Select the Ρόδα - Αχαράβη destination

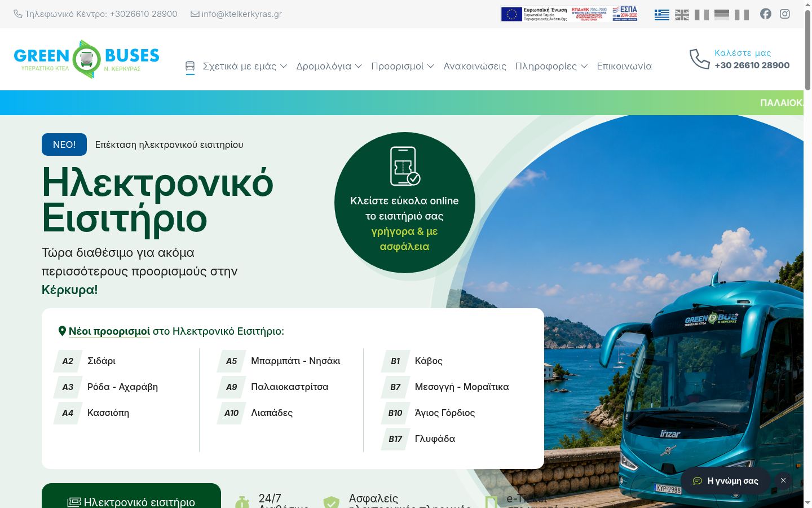pyautogui.click(x=122, y=387)
